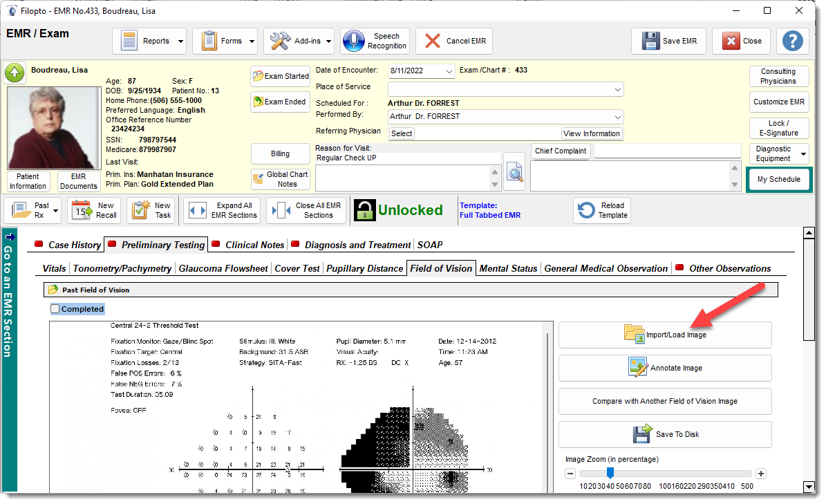This screenshot has height=504, width=826.
Task: Click Compare with Another Field of Vision Image
Action: click(665, 401)
